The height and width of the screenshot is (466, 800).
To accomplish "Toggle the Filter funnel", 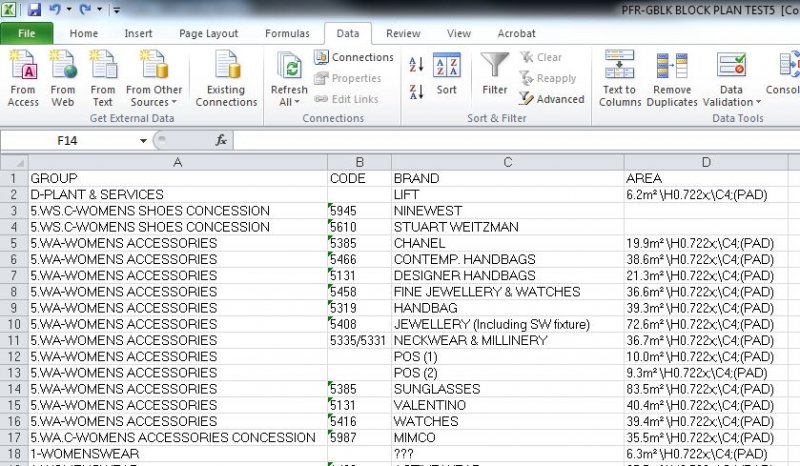I will (495, 74).
